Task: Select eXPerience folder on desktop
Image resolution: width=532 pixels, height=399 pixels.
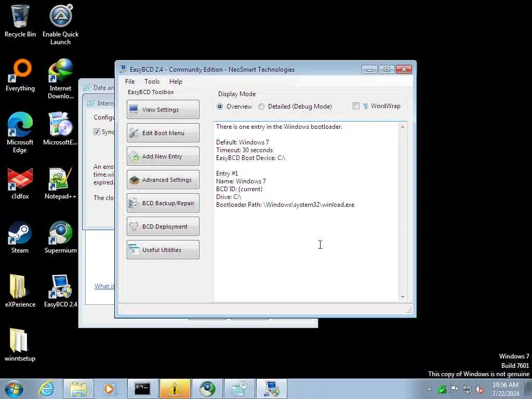Action: [x=20, y=291]
